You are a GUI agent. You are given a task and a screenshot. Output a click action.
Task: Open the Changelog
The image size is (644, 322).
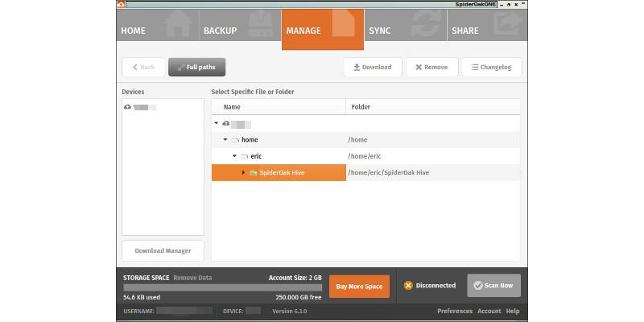(492, 68)
